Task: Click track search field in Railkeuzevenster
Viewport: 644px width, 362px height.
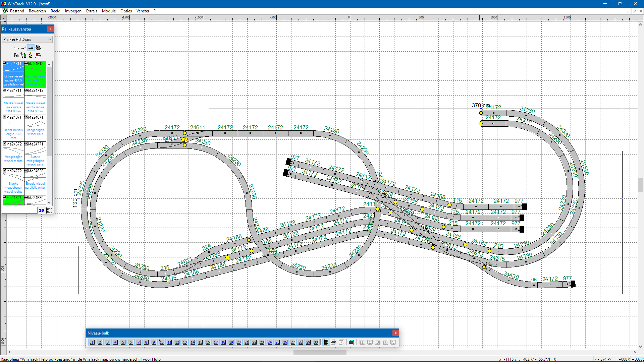Action: coord(19,210)
